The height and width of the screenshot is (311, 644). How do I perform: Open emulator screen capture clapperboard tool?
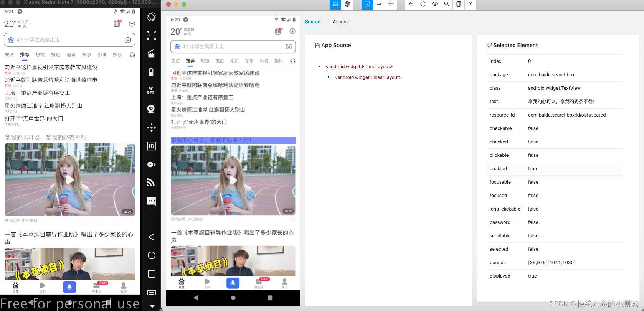[152, 54]
